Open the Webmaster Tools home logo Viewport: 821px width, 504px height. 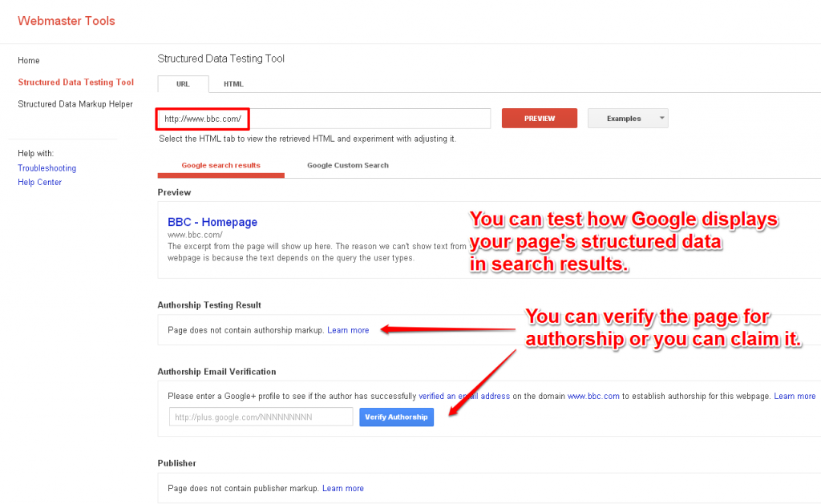67,21
